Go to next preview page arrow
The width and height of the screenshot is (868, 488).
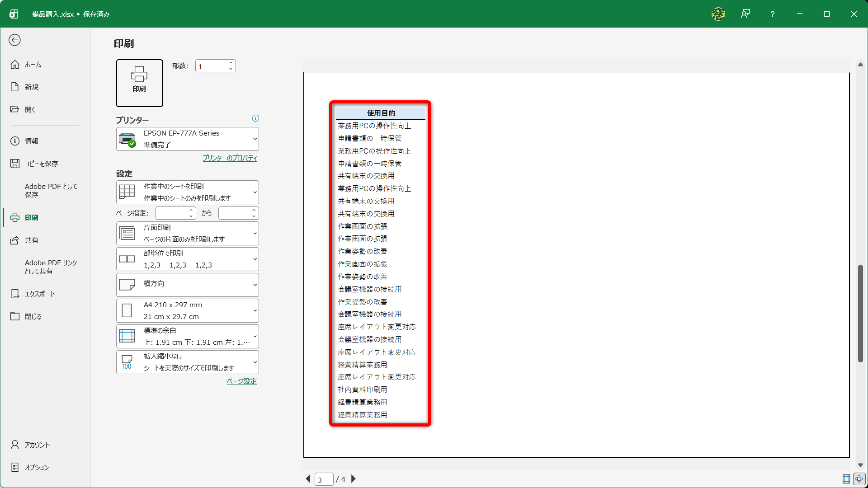354,479
